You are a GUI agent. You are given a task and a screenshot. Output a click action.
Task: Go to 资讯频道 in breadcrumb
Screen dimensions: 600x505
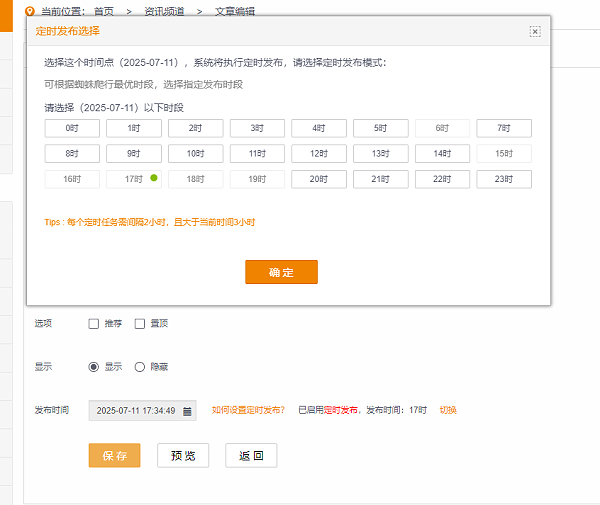(x=164, y=11)
